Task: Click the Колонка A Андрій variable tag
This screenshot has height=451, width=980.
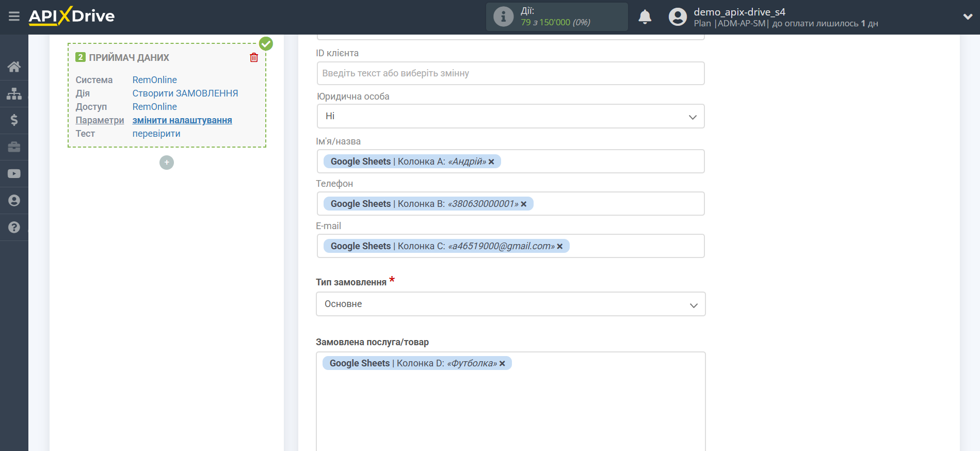Action: (x=412, y=162)
